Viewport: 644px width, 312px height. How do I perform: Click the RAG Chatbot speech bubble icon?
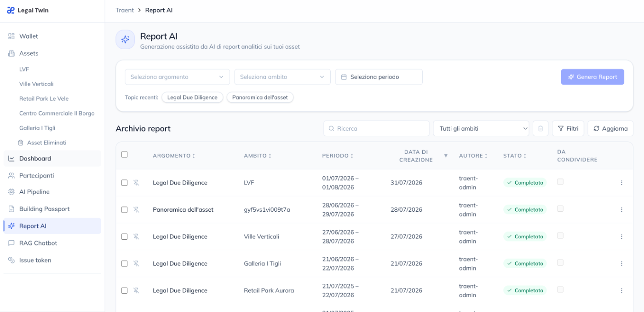click(x=11, y=243)
